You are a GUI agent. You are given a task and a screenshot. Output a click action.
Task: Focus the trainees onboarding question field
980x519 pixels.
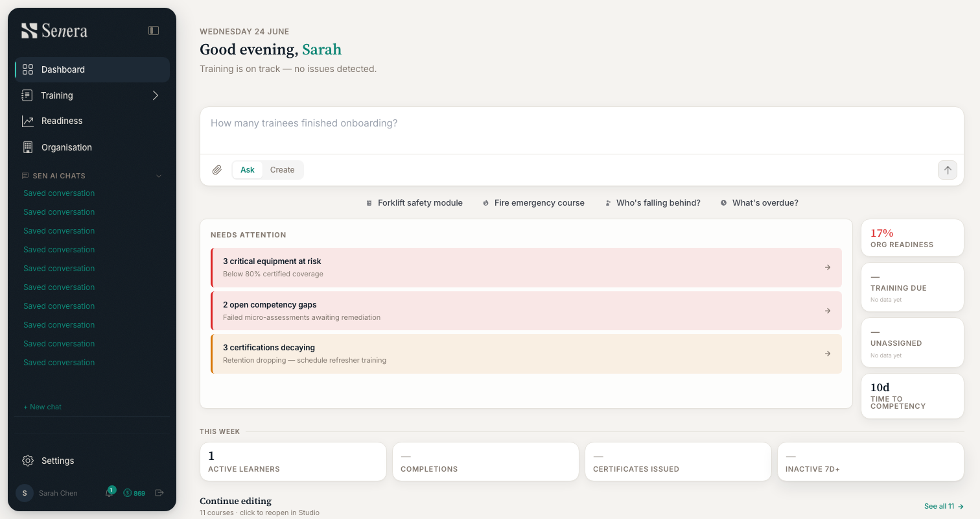click(581, 130)
